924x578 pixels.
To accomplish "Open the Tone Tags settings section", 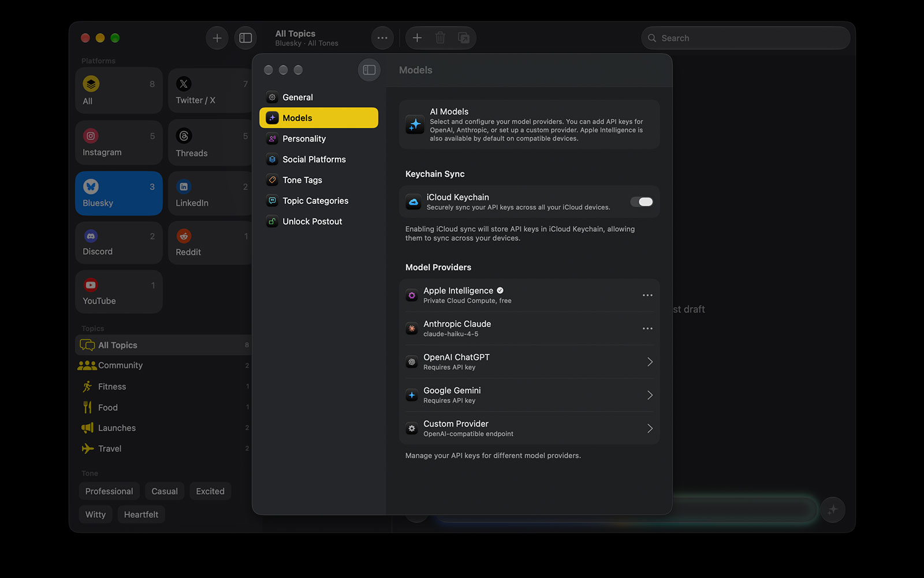I will point(319,180).
